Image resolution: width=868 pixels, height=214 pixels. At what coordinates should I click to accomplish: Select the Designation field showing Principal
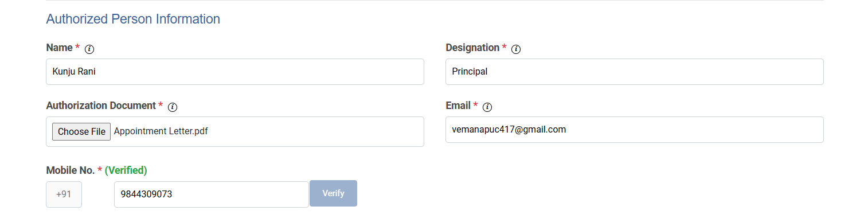[x=635, y=72]
